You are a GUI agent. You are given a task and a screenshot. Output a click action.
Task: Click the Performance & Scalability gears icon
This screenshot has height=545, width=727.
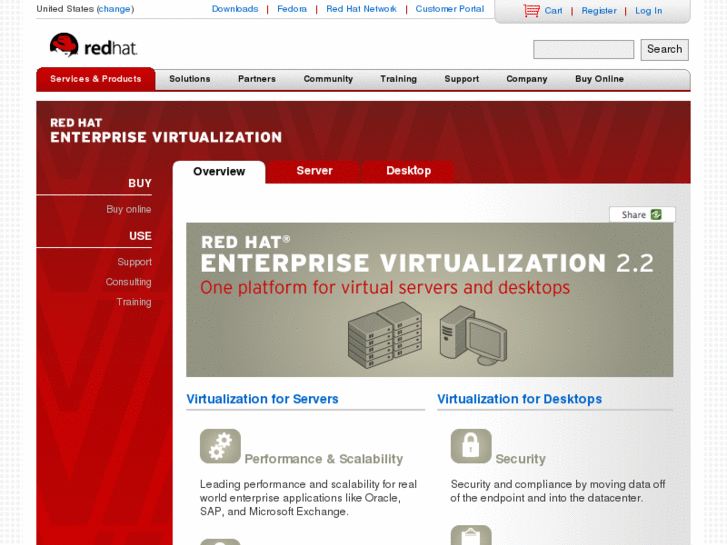pyautogui.click(x=220, y=446)
